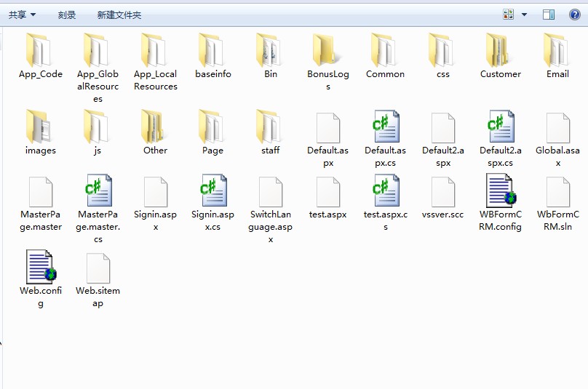Select the Global.asax file icon
The height and width of the screenshot is (389, 588).
click(558, 128)
